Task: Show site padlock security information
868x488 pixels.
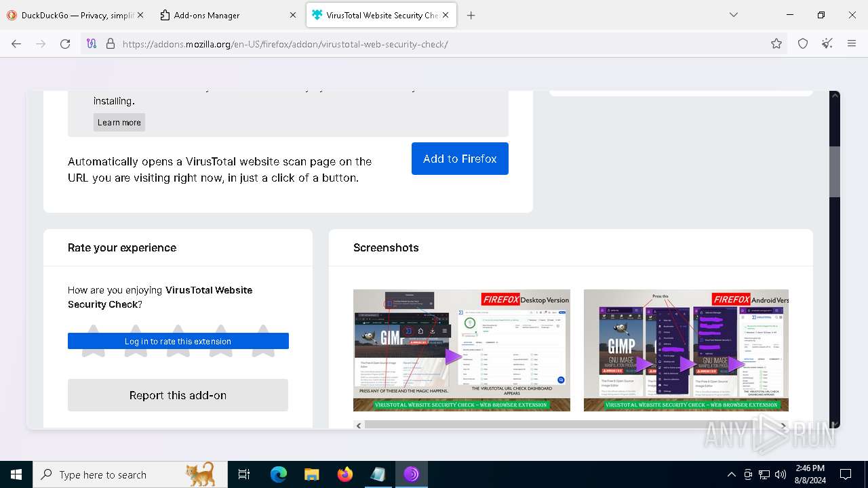Action: tap(111, 43)
